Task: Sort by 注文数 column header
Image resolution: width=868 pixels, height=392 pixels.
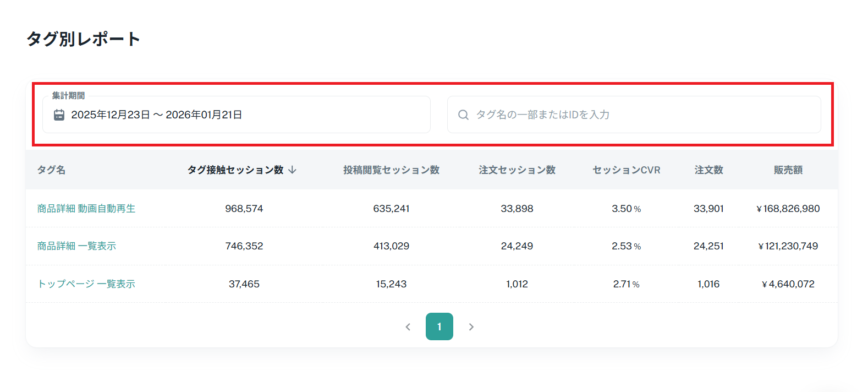Action: tap(708, 170)
